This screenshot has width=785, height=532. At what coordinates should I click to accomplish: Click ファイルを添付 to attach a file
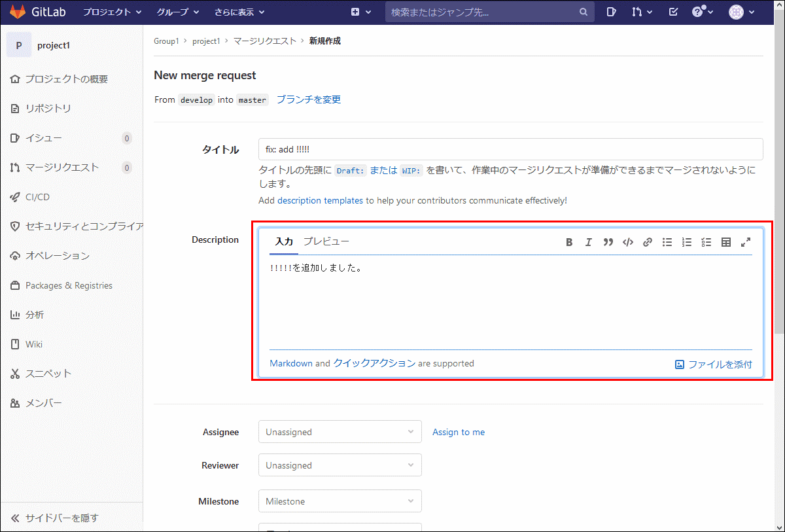(714, 364)
